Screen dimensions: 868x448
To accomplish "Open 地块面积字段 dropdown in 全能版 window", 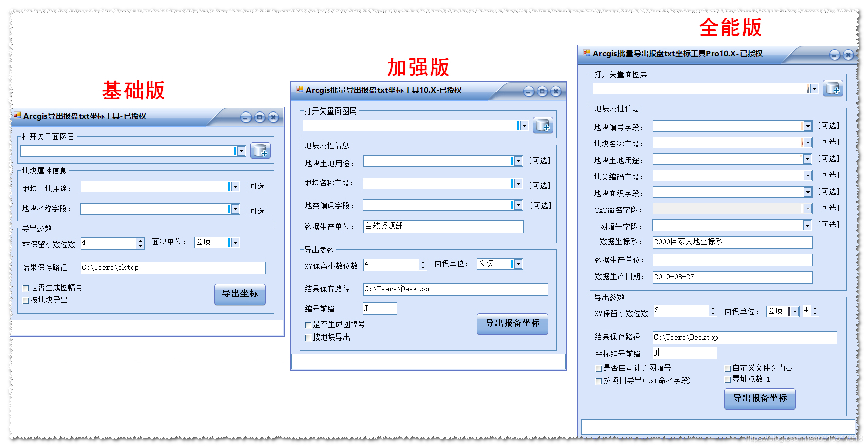I will pos(808,192).
